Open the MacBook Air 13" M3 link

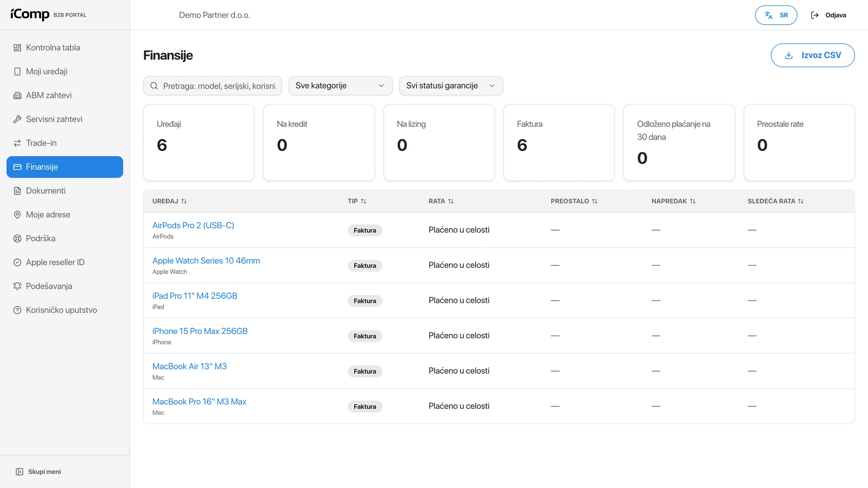[190, 366]
